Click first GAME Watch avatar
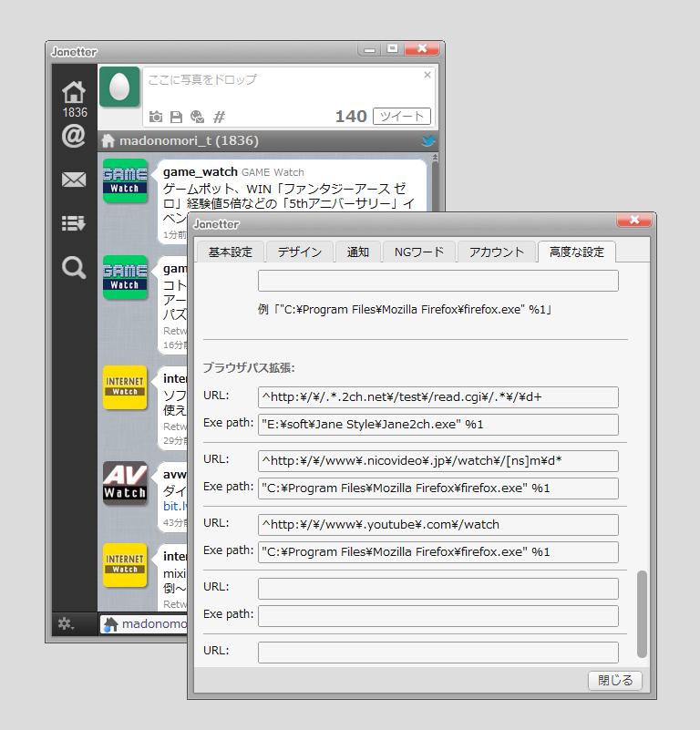 pos(125,180)
